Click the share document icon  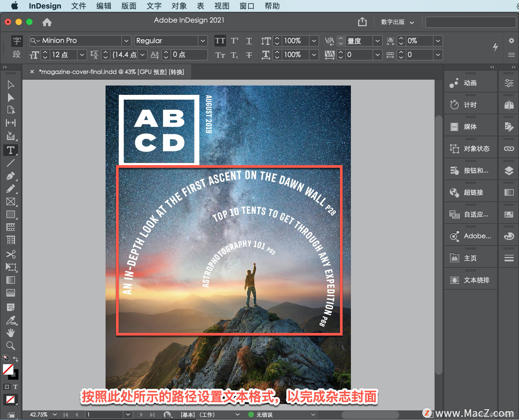362,22
